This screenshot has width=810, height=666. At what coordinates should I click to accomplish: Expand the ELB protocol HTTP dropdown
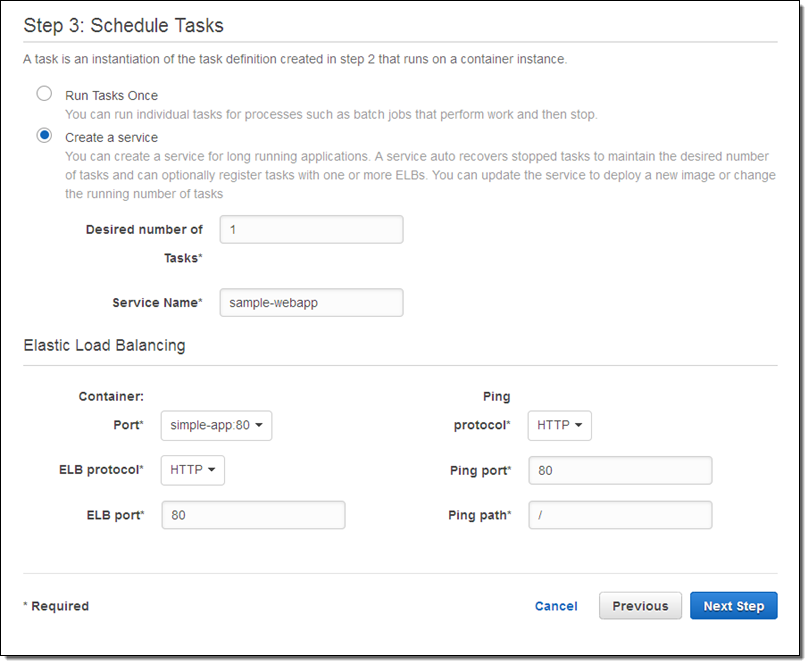click(193, 470)
